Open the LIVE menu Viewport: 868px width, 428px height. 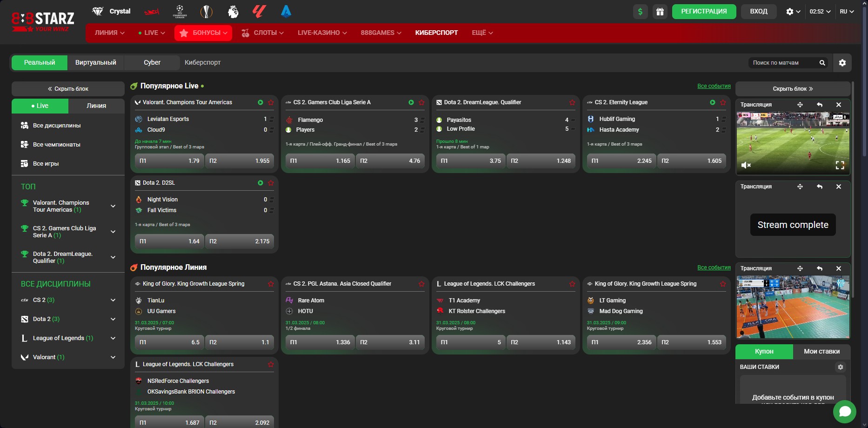tap(152, 33)
